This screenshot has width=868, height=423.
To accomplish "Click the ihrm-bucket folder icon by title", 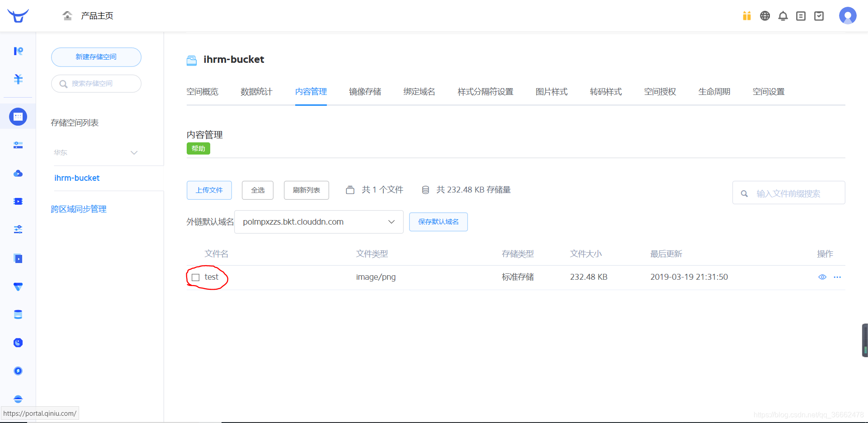I will pos(192,60).
